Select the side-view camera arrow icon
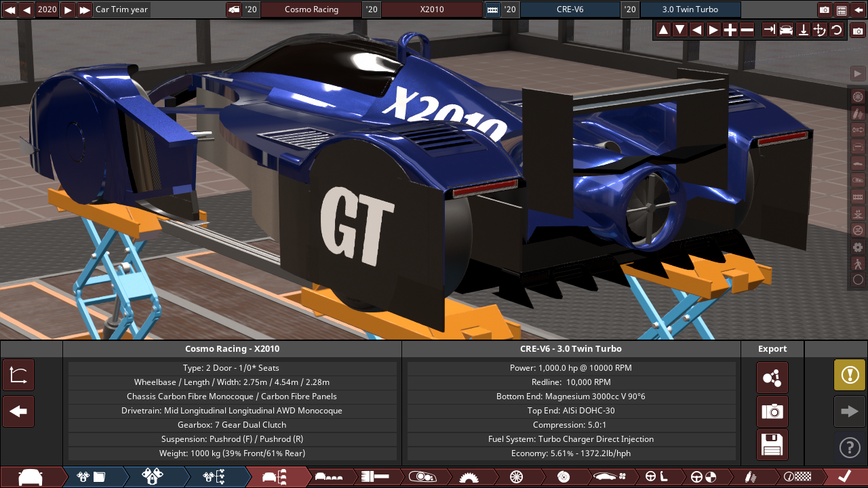 pyautogui.click(x=770, y=30)
